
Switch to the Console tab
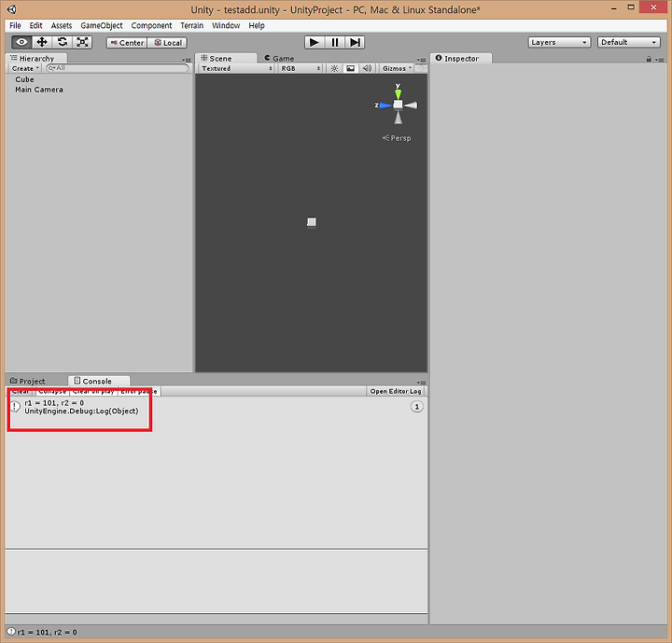click(98, 381)
